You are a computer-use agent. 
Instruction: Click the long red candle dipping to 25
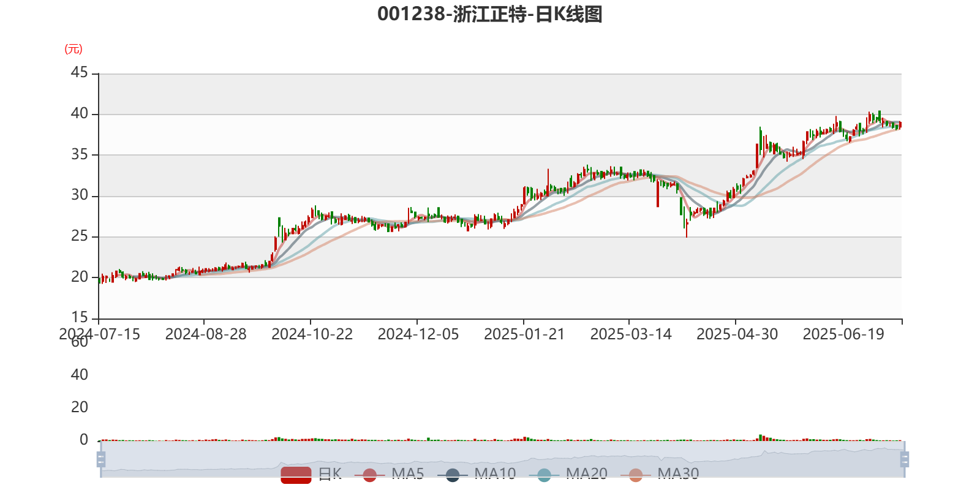(x=687, y=227)
